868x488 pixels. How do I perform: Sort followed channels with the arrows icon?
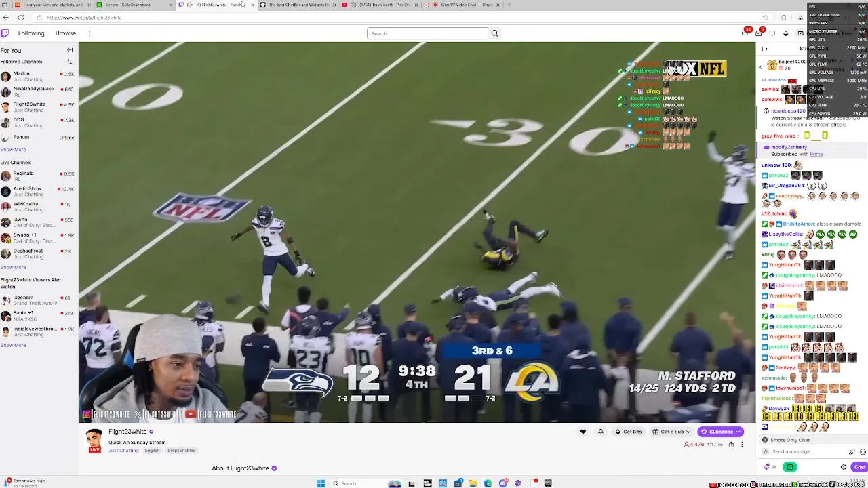[69, 62]
